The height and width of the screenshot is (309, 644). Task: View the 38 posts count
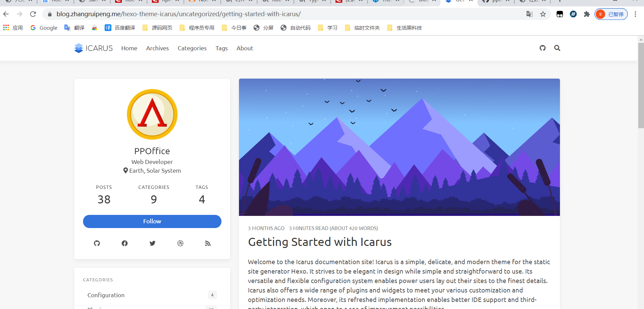(104, 199)
